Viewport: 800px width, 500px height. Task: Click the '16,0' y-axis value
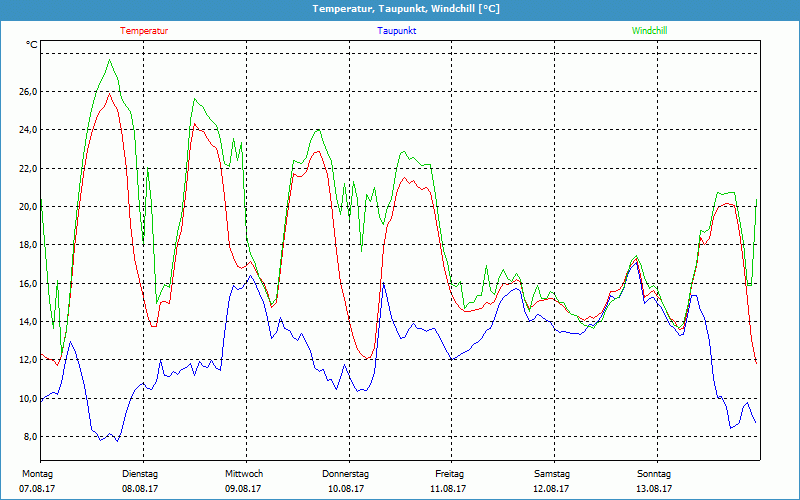[x=28, y=284]
